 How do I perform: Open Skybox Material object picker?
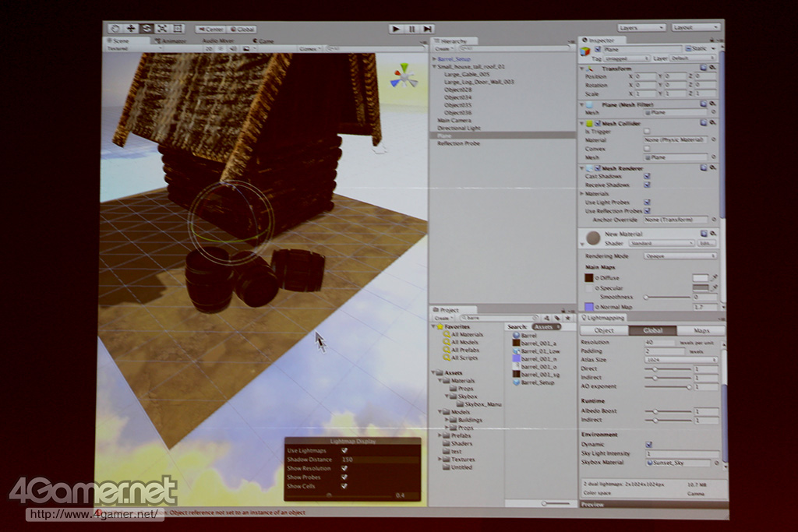(x=717, y=463)
